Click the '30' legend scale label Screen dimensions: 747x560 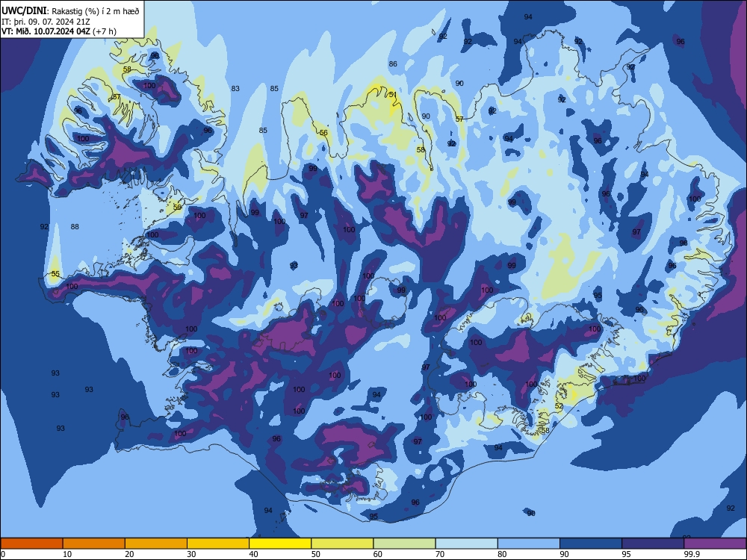[191, 554]
